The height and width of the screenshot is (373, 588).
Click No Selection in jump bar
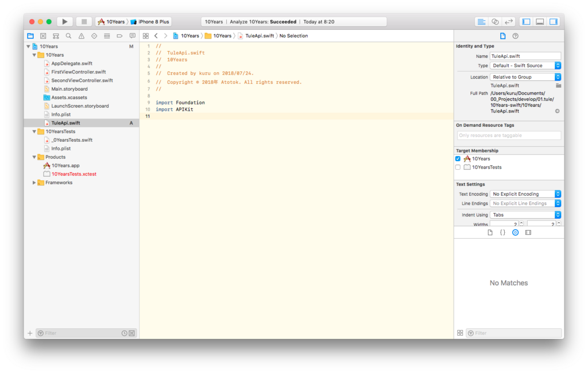tap(293, 36)
